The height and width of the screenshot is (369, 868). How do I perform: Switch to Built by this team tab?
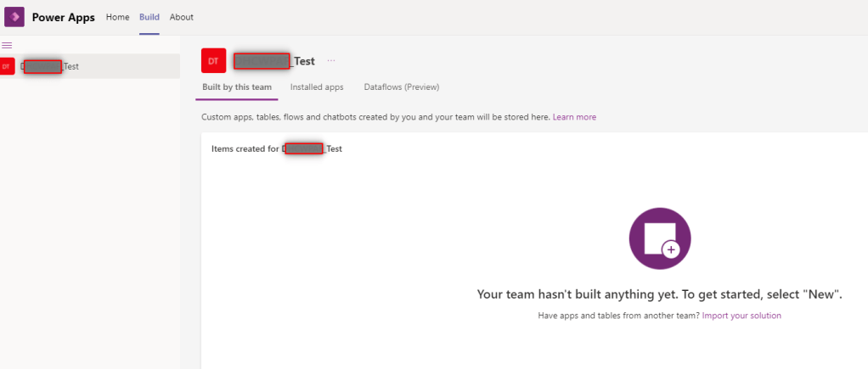[237, 87]
